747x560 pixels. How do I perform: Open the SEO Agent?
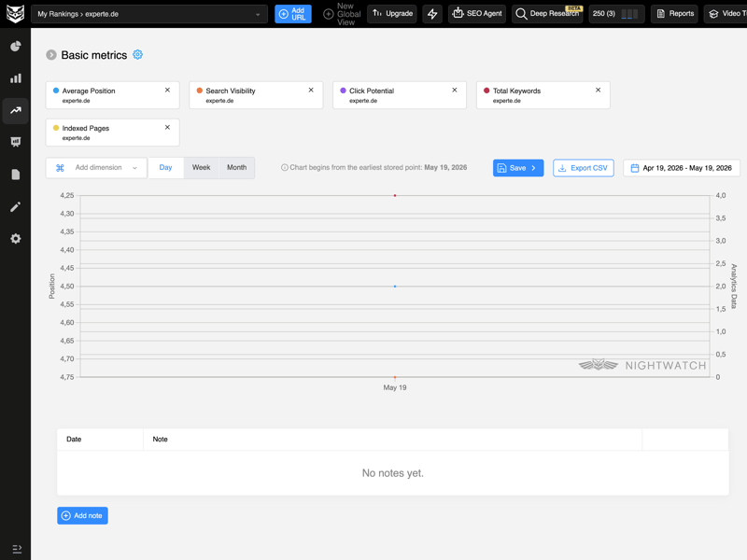tap(477, 14)
